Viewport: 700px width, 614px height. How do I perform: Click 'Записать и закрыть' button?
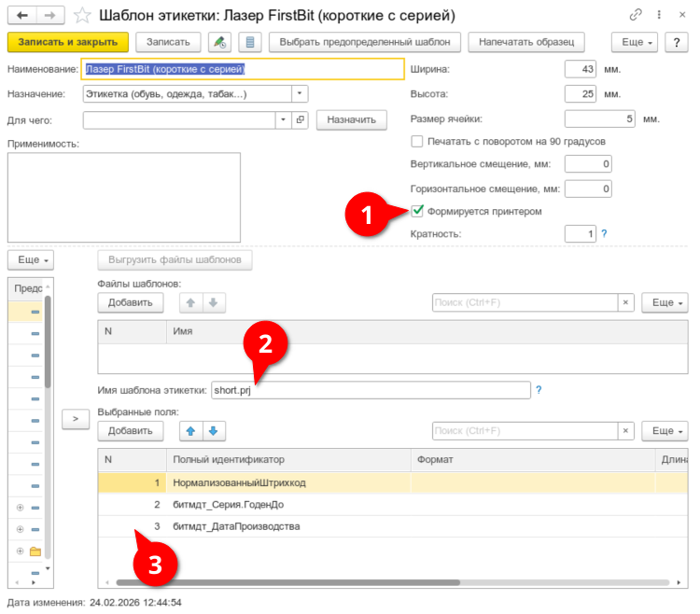click(68, 42)
